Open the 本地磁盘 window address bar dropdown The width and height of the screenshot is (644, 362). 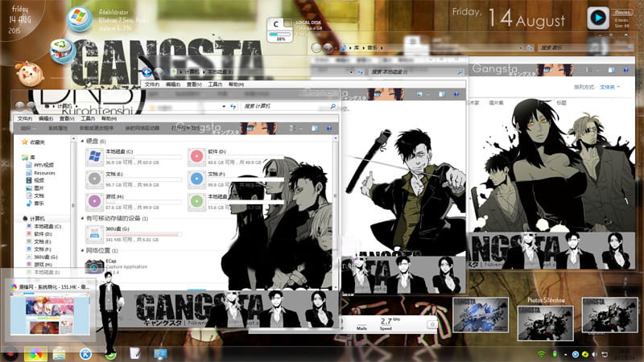pyautogui.click(x=351, y=72)
